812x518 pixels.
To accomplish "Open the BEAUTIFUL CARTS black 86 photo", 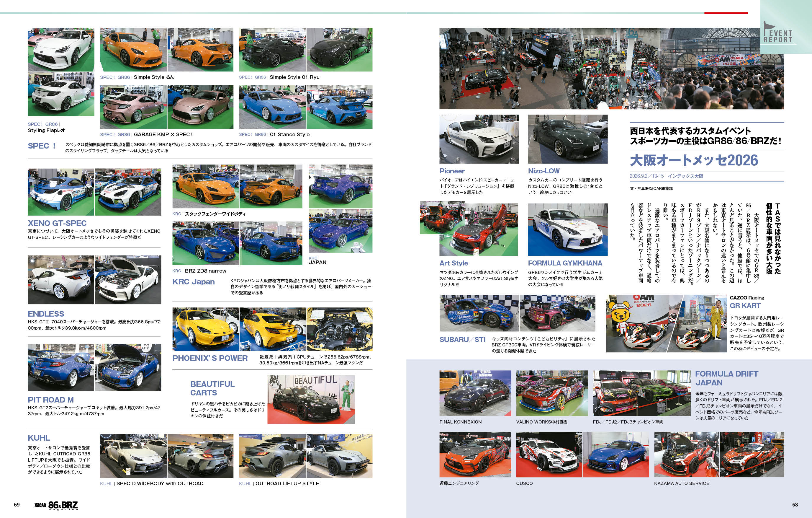I will (311, 399).
